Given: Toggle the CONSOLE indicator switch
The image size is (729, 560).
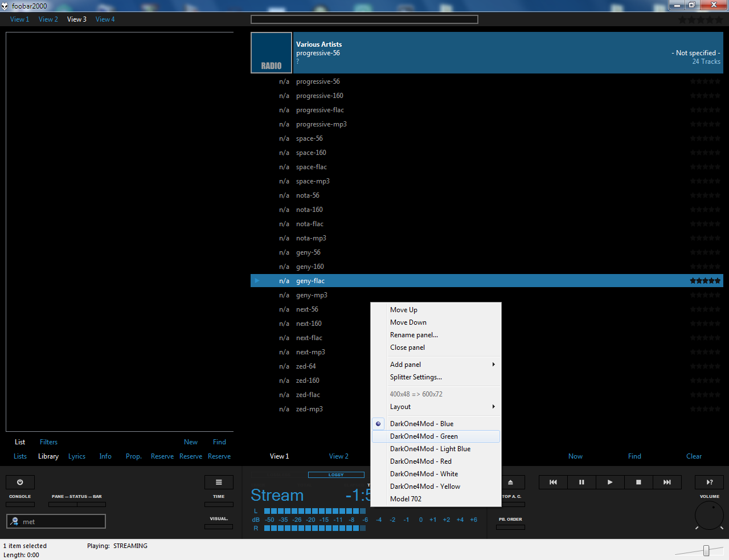Looking at the screenshot, I should (20, 504).
